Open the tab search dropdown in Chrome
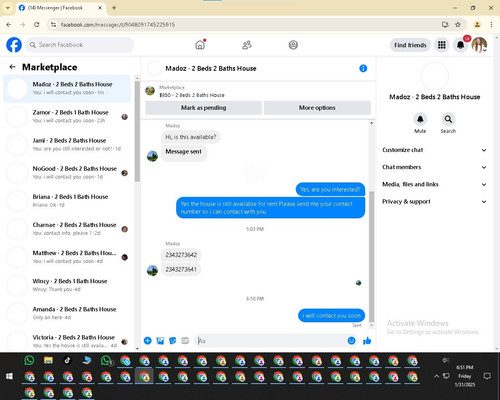Viewport: 500px width, 400px height. (8, 8)
